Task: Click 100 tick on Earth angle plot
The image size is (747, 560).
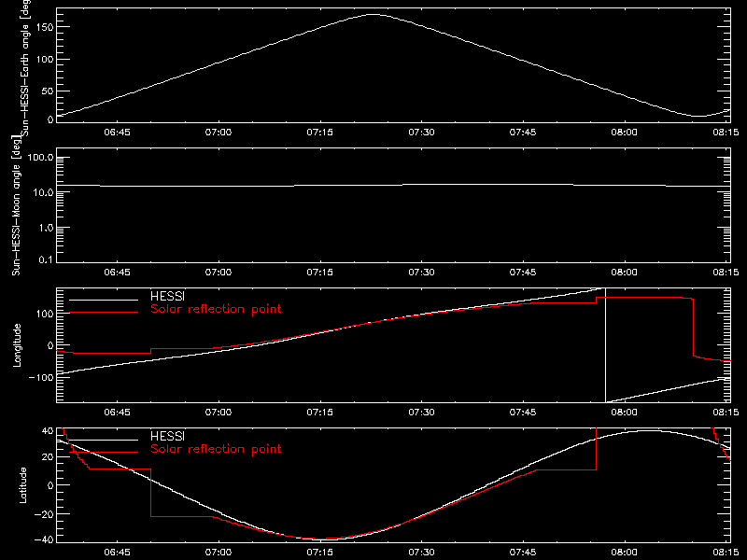Action: click(x=45, y=60)
